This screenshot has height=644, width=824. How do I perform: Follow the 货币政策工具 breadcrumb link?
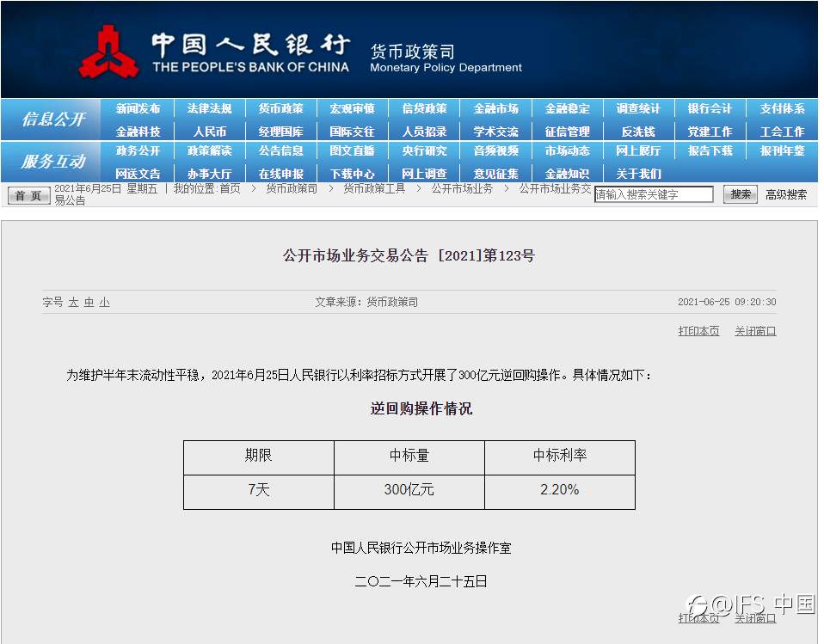pos(374,188)
